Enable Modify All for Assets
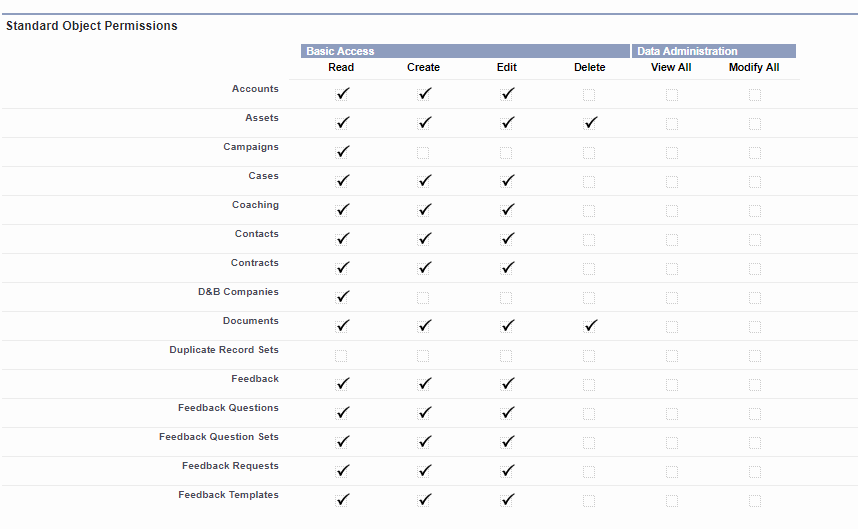 (755, 124)
